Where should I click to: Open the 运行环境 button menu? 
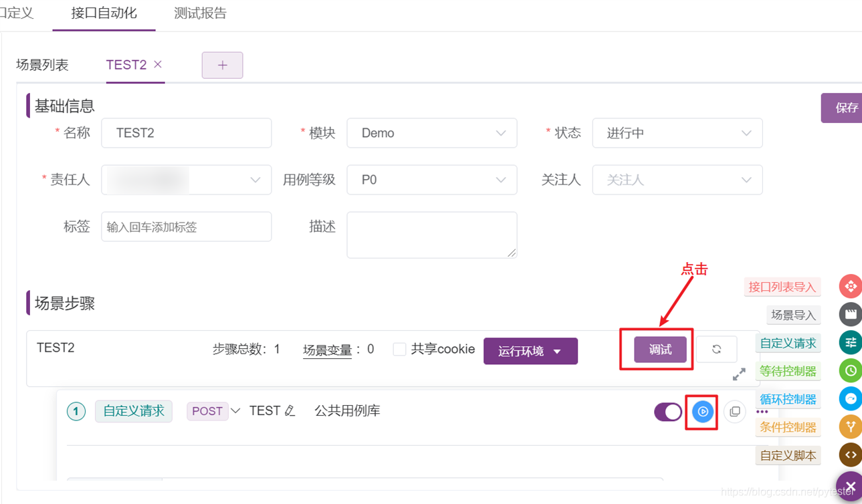pyautogui.click(x=530, y=351)
